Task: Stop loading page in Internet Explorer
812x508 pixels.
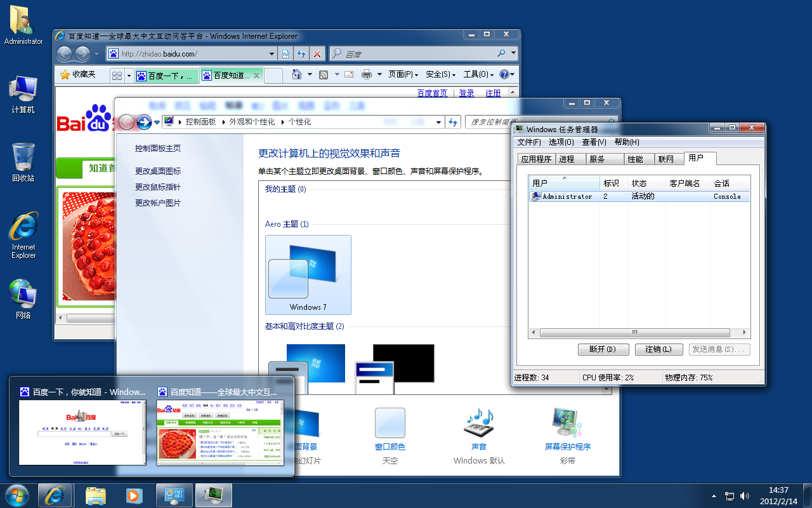Action: point(317,54)
